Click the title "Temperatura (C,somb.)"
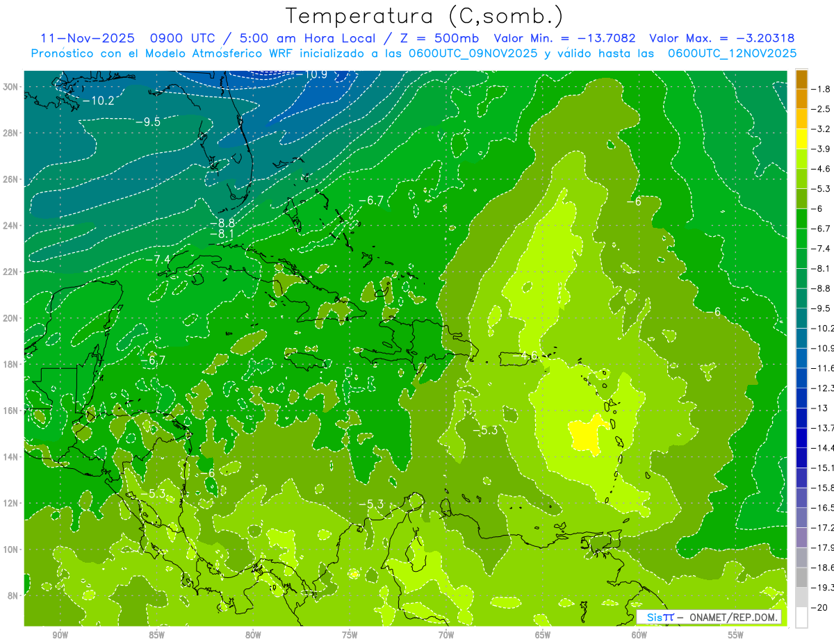 coord(424,16)
